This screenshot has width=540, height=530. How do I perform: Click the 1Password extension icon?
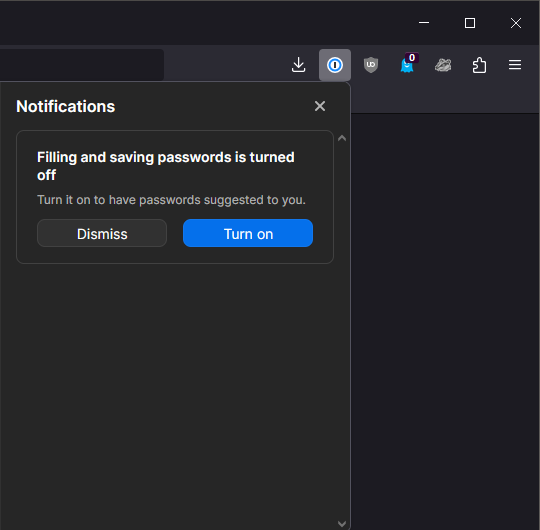tap(335, 65)
